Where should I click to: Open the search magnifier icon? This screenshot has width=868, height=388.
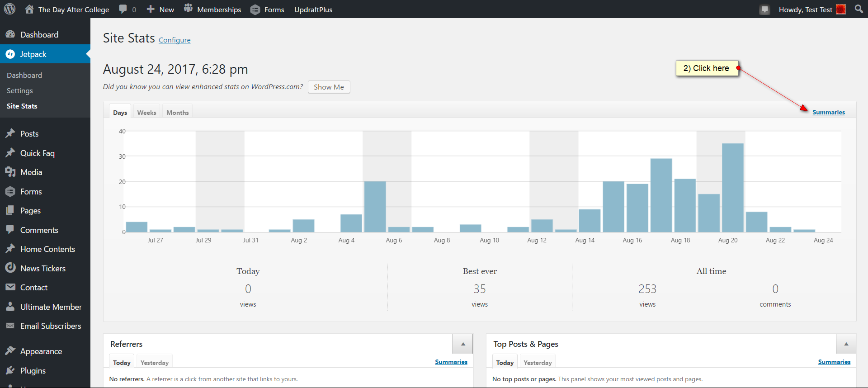(859, 9)
